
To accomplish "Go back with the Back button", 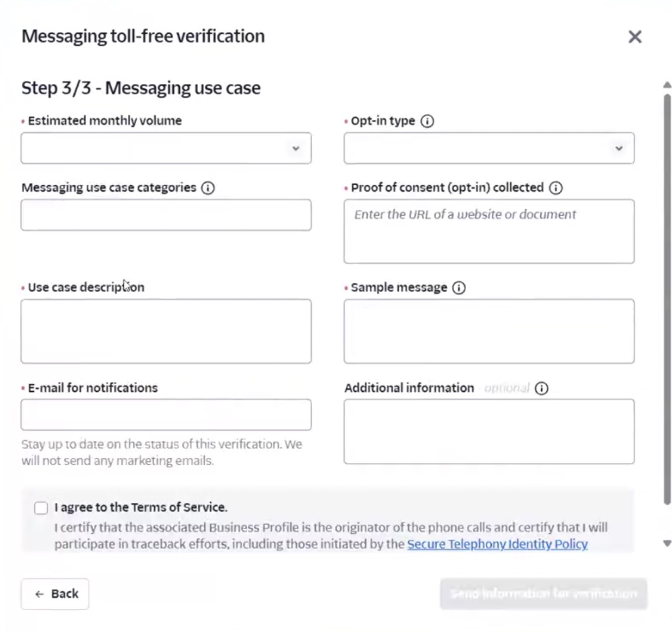I will (x=55, y=594).
